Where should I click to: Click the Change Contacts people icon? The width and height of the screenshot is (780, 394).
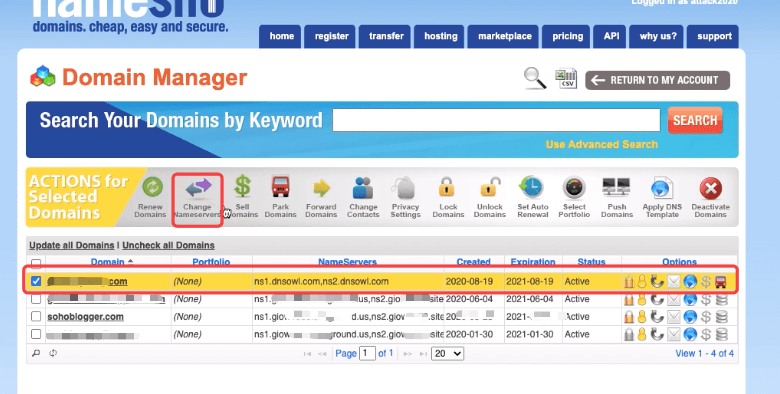pos(363,189)
